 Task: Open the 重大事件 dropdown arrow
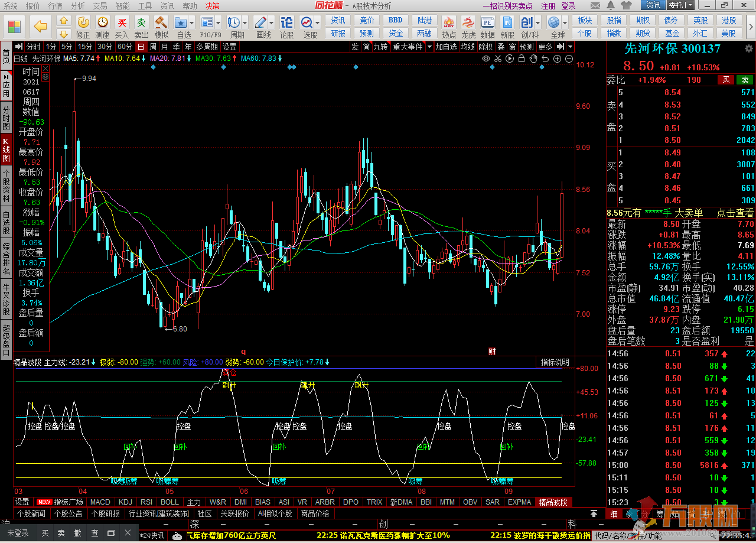[429, 47]
